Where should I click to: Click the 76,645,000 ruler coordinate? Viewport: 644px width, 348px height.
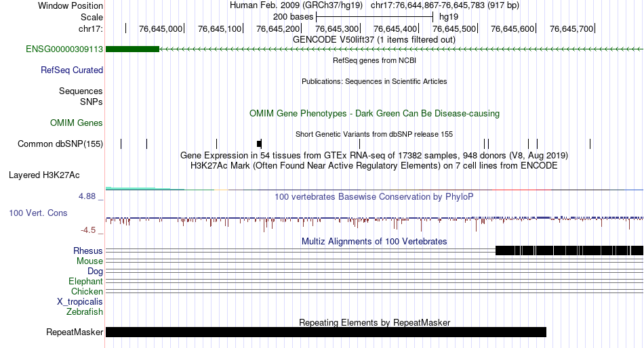tap(161, 28)
